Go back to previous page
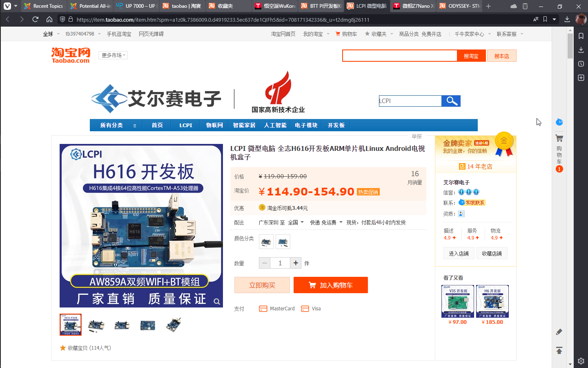Screen dimensions: 588x368 coord(7,19)
